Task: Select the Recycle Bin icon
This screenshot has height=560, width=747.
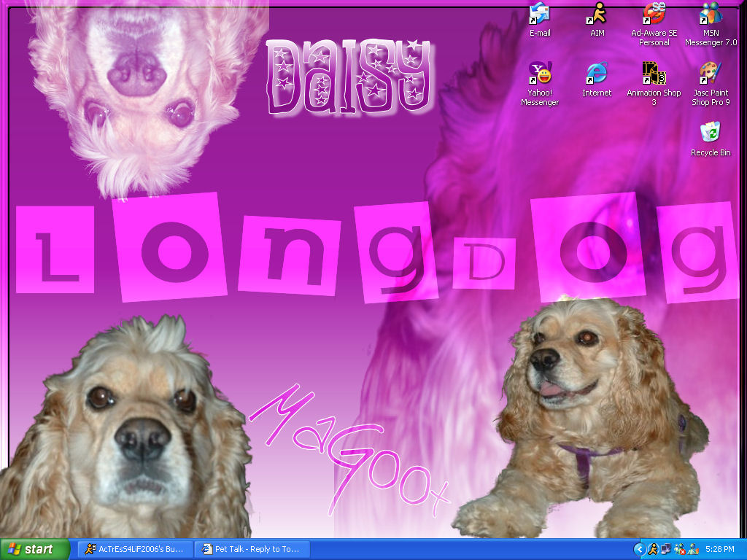Action: click(711, 139)
